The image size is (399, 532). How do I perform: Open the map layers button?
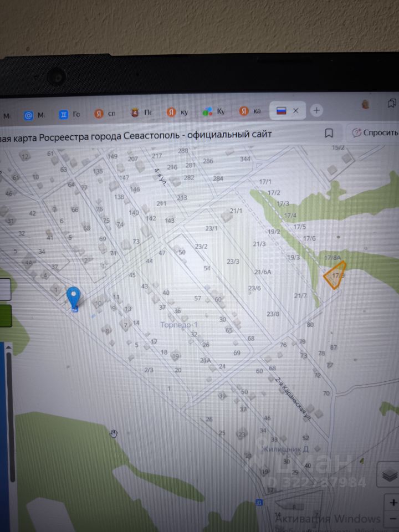(x=390, y=475)
